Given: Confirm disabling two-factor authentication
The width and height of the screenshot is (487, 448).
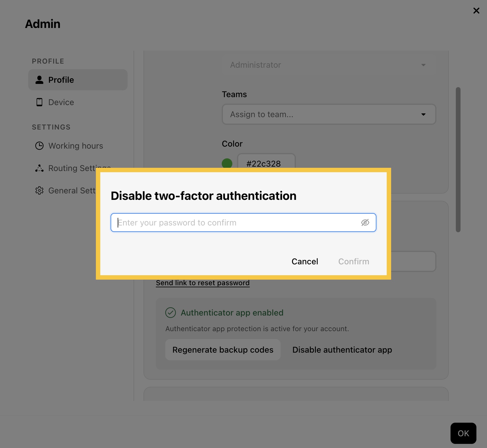Looking at the screenshot, I should point(353,261).
